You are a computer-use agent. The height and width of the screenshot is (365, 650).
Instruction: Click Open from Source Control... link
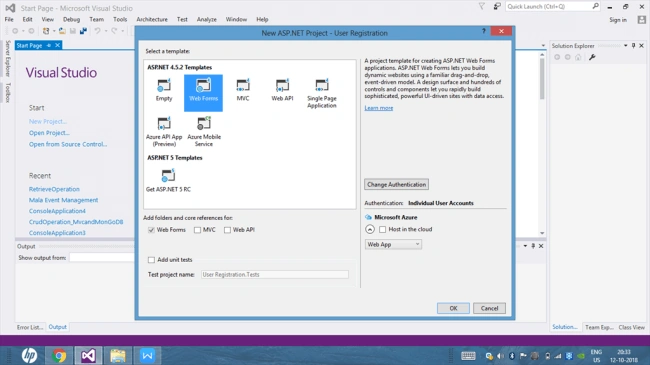click(68, 144)
